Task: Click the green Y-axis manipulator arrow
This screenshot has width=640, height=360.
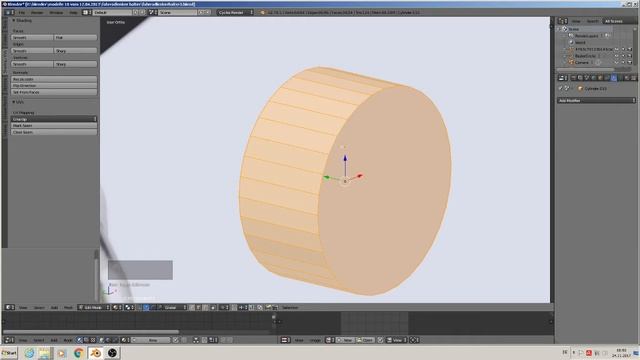Action: [327, 178]
